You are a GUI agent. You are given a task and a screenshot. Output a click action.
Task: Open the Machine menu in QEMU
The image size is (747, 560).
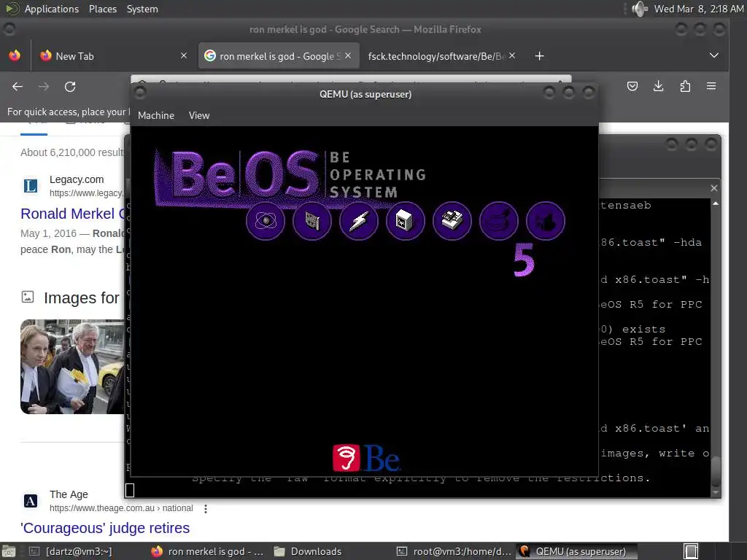(x=156, y=115)
